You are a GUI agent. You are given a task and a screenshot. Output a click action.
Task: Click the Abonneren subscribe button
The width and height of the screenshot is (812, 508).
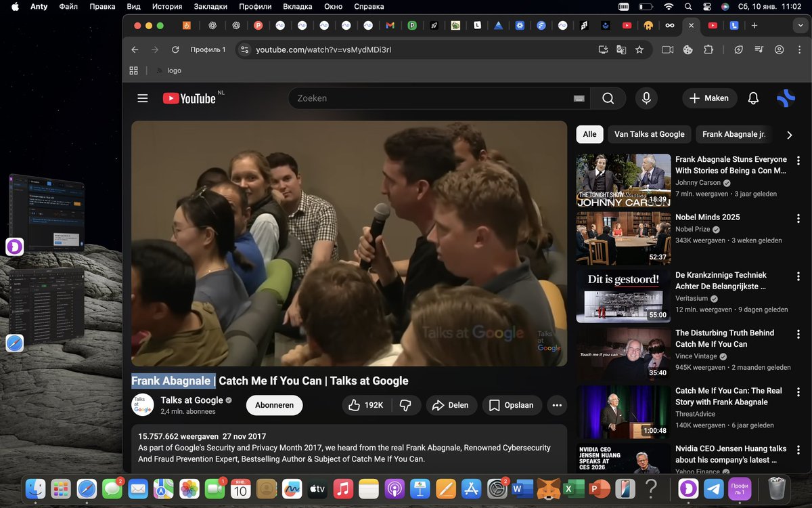[274, 405]
